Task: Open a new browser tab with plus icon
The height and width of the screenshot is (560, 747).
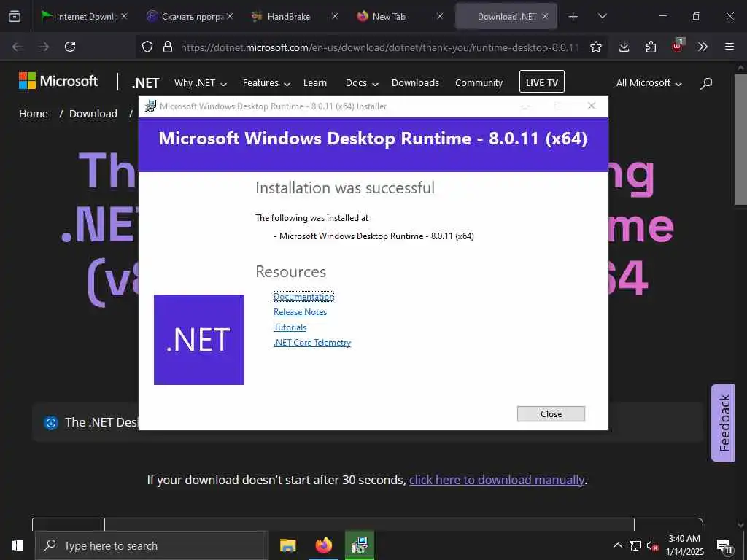Action: coord(573,17)
